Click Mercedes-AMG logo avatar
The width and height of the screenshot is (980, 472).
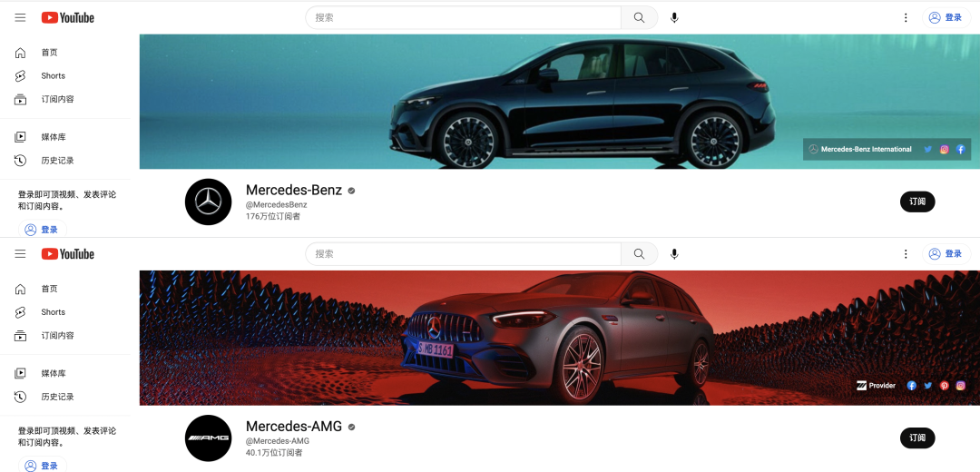tap(208, 438)
